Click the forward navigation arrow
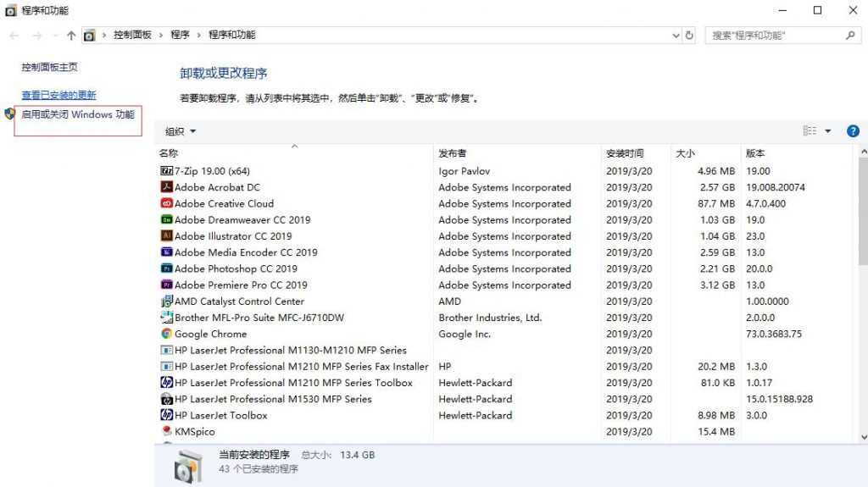Image resolution: width=868 pixels, height=487 pixels. point(37,36)
